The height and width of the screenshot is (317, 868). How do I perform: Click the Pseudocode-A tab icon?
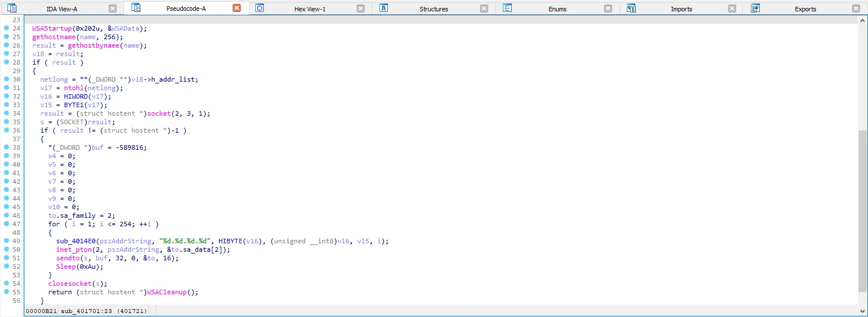(136, 8)
